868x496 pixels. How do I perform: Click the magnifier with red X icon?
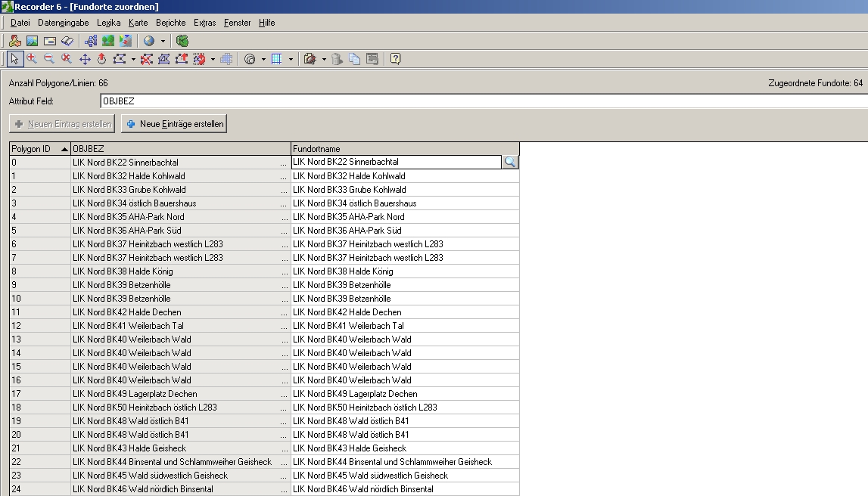click(x=67, y=59)
